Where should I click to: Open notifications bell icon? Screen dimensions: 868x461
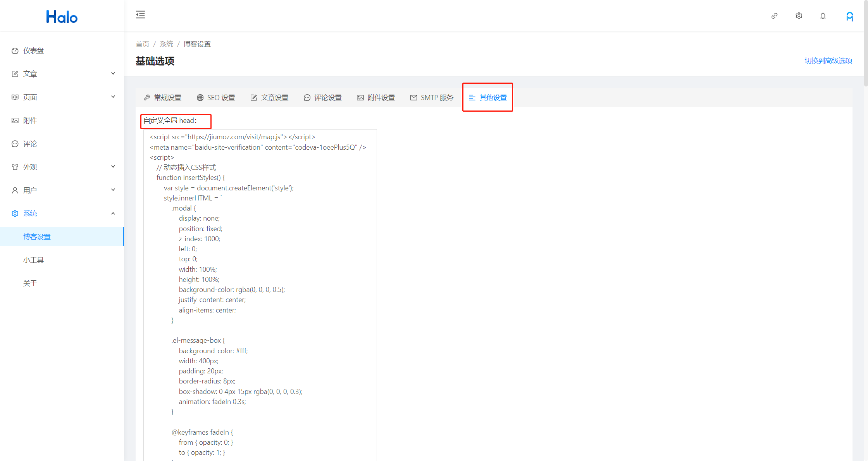823,16
